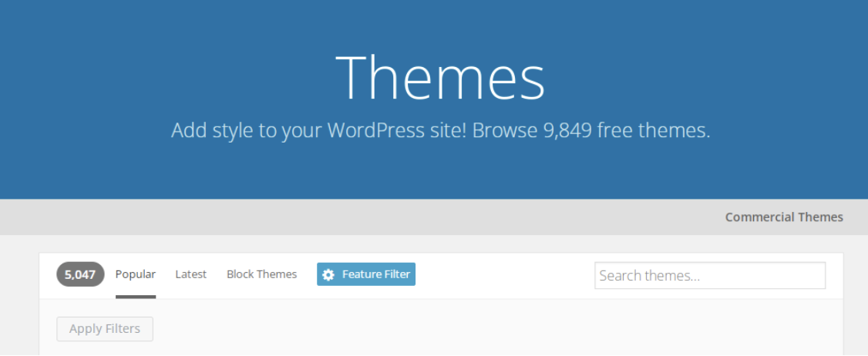Switch to the Popular tab

coord(136,274)
